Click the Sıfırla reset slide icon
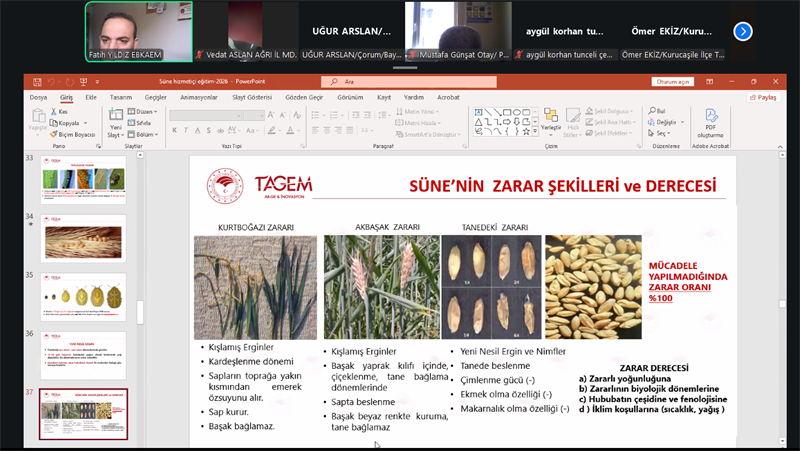Image resolution: width=800 pixels, height=451 pixels. (141, 122)
